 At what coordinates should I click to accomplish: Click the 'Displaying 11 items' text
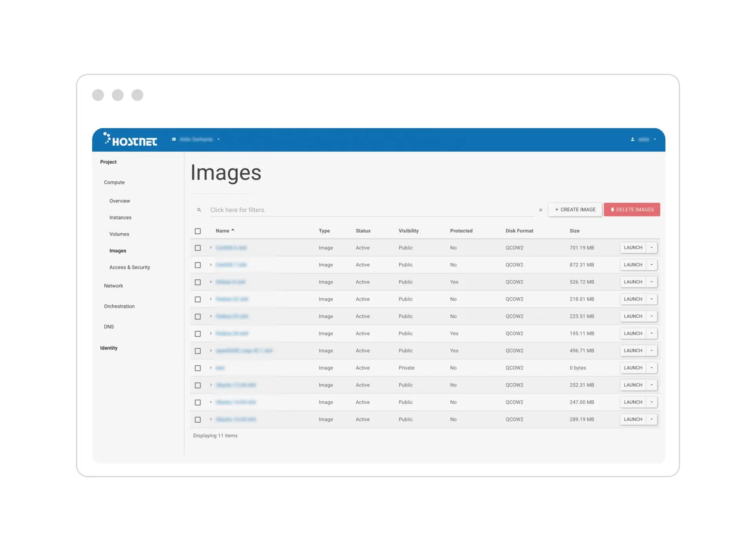click(215, 436)
